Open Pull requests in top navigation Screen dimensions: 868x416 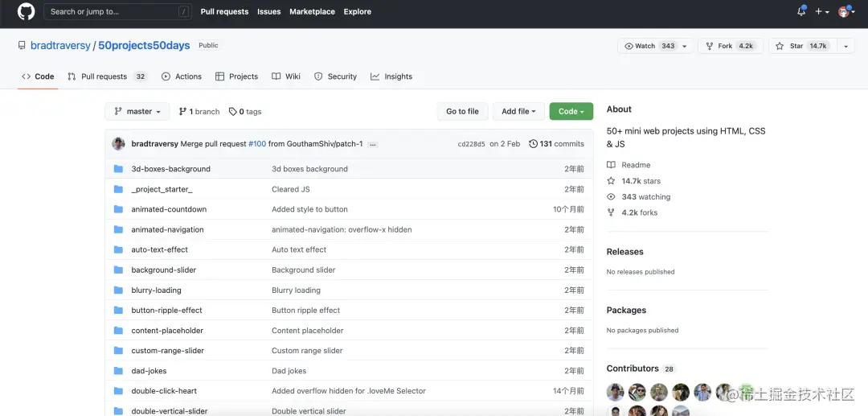(224, 11)
